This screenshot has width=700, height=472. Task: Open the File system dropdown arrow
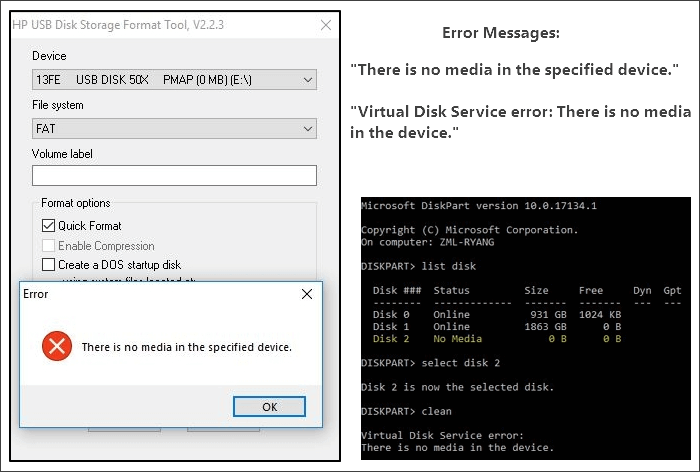click(306, 129)
